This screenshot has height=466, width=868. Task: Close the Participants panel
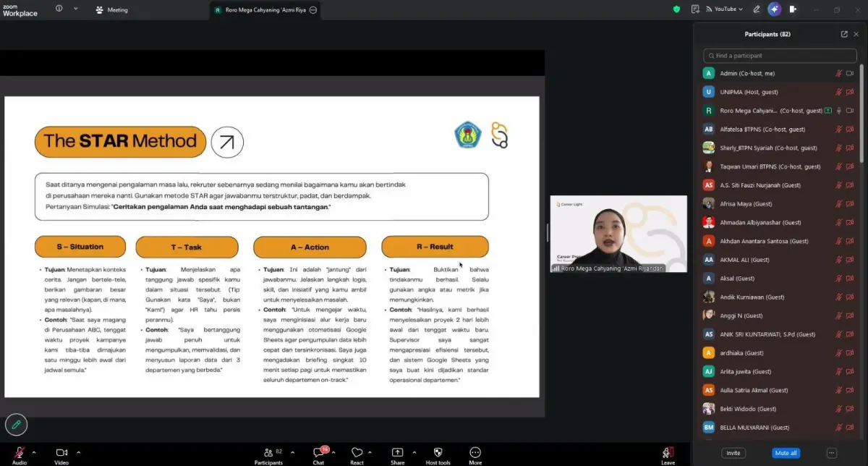click(x=856, y=34)
